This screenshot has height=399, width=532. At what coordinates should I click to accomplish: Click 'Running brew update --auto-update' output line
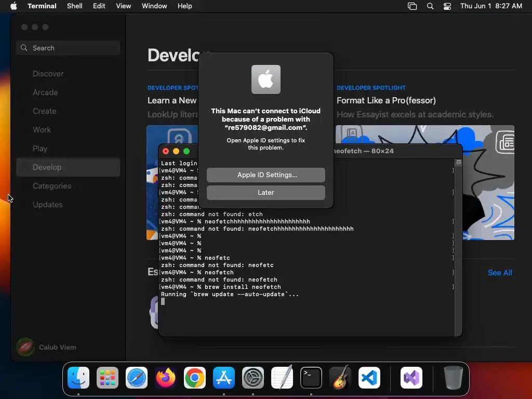[230, 294]
